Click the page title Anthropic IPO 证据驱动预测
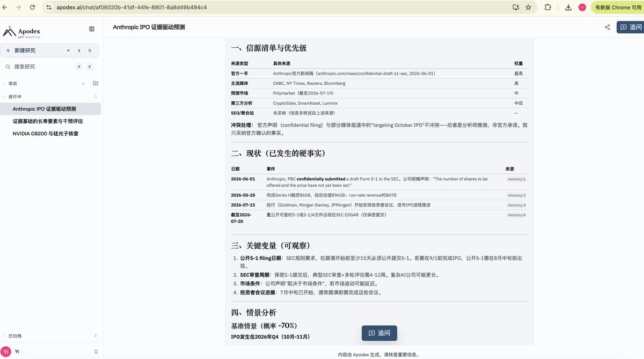Screen dimensions: 644x359 (x=149, y=27)
